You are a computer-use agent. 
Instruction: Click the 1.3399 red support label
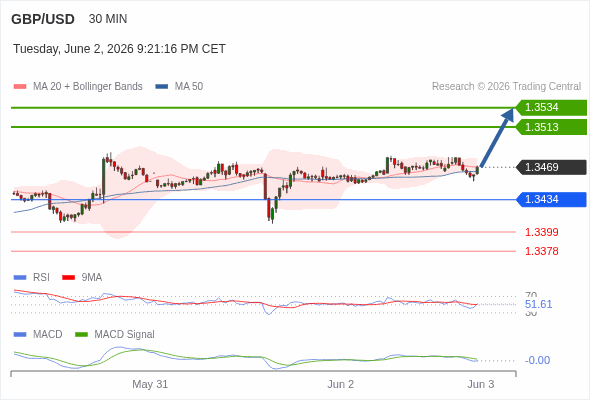pyautogui.click(x=542, y=232)
